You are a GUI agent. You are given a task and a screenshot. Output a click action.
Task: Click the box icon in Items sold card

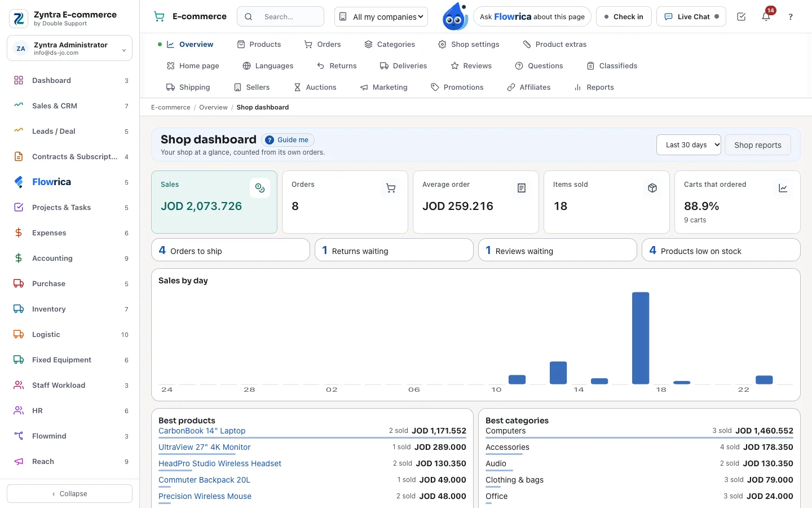[x=652, y=188]
